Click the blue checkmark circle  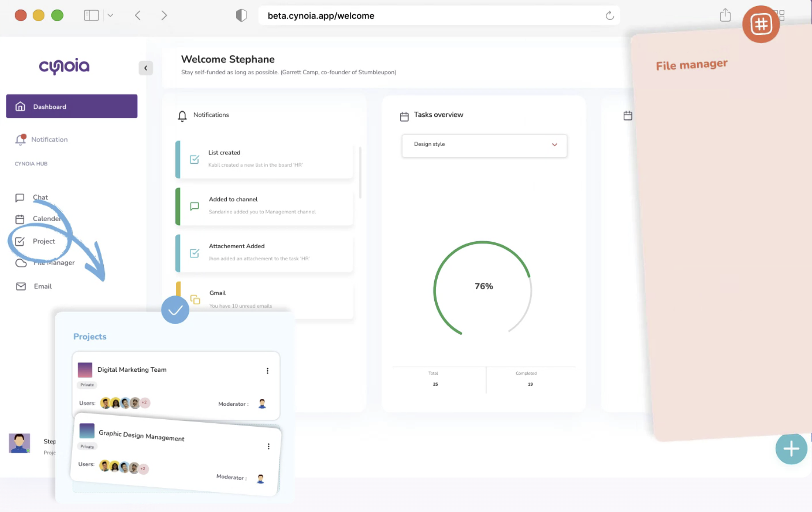point(175,310)
